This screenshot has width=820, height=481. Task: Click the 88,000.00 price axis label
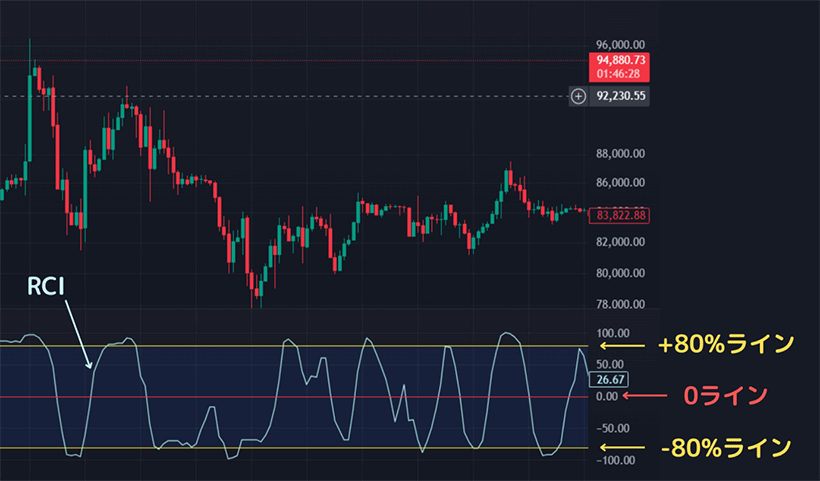[620, 154]
